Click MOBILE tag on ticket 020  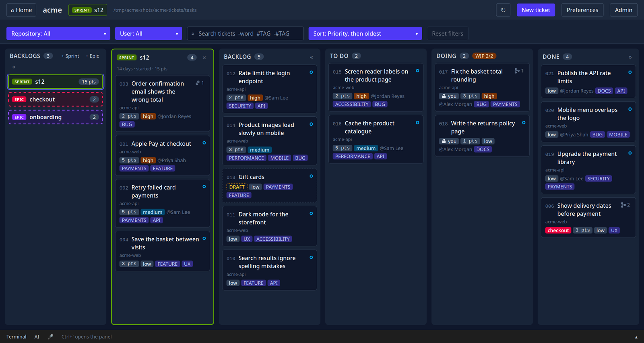(618, 134)
